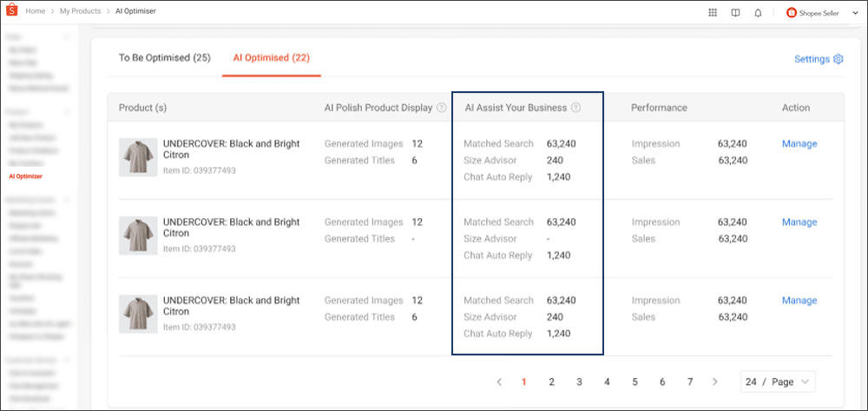Jump to page 5 in pagination
This screenshot has height=411, width=868.
(635, 381)
